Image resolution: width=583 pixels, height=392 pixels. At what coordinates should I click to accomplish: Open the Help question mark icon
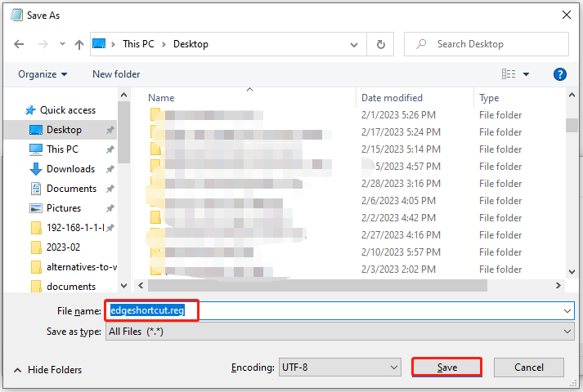560,74
